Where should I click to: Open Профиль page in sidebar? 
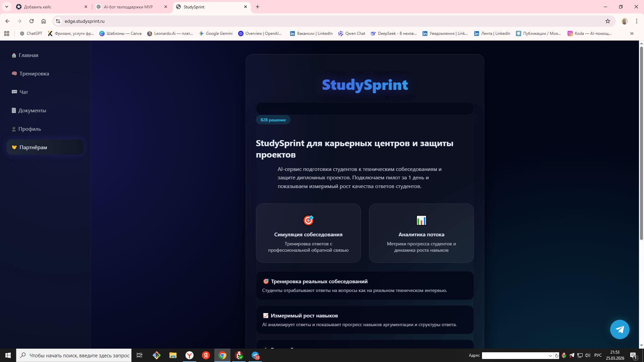coord(30,129)
